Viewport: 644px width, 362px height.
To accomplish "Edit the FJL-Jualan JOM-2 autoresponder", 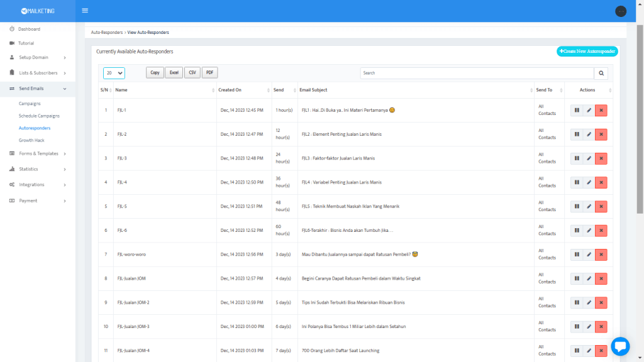I will point(589,302).
